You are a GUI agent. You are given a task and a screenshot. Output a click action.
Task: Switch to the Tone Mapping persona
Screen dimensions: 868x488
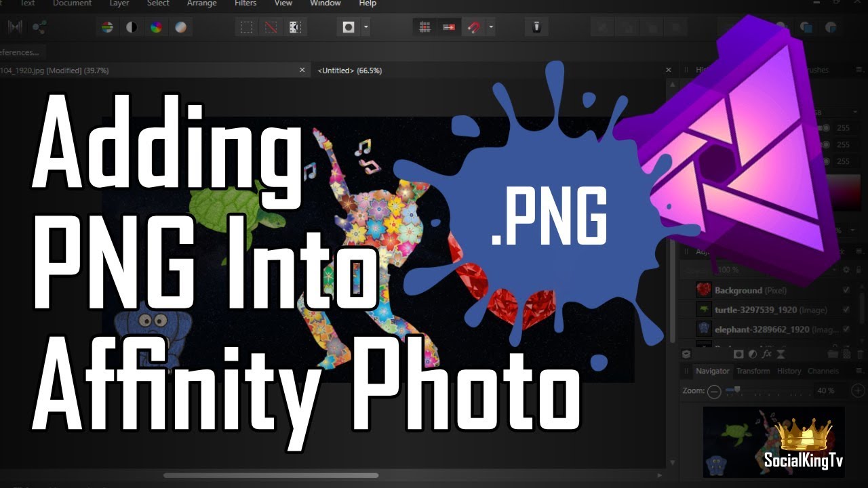[14, 27]
